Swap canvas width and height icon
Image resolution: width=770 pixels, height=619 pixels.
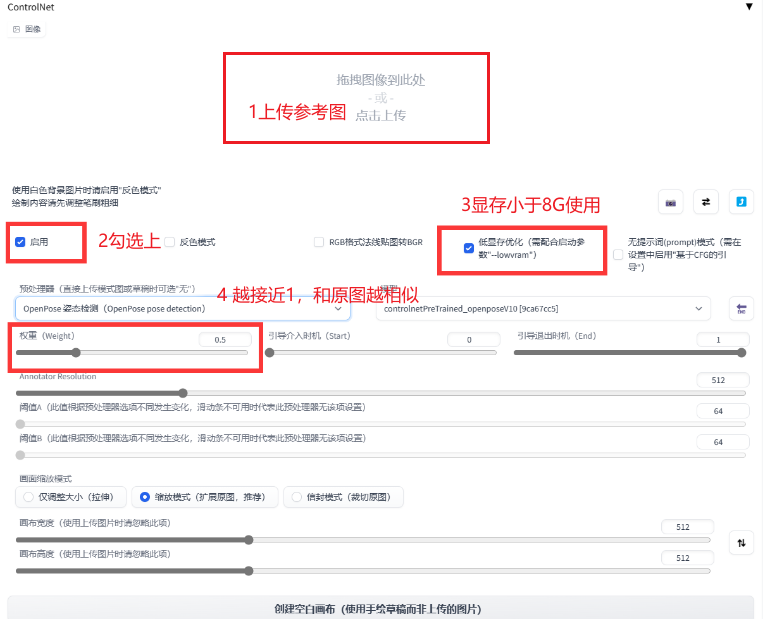pyautogui.click(x=741, y=543)
